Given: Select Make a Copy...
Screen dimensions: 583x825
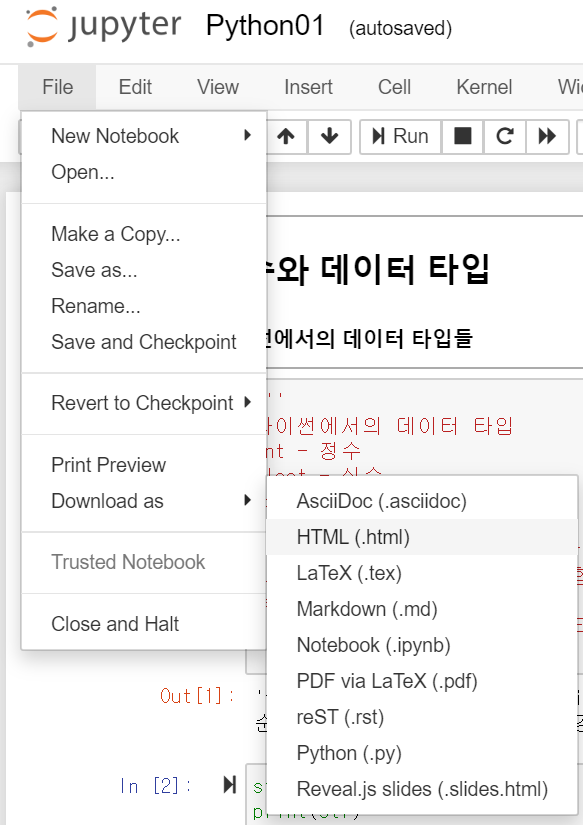Looking at the screenshot, I should [144, 234].
